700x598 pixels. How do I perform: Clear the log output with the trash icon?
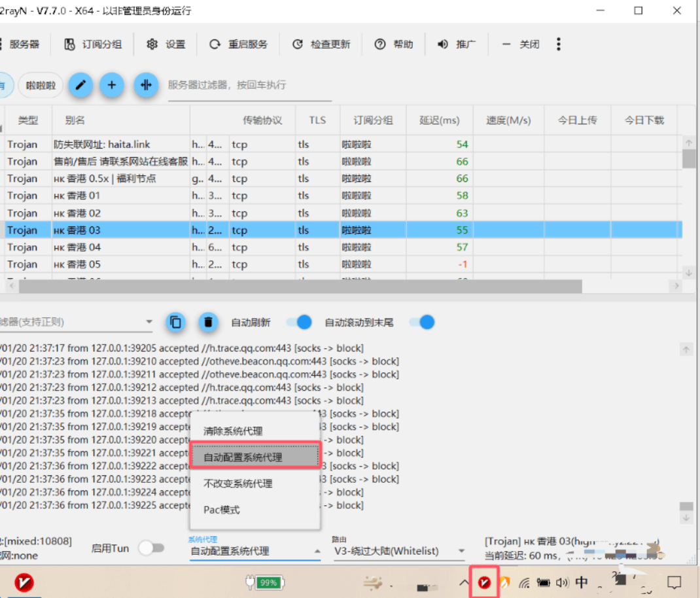(x=208, y=322)
